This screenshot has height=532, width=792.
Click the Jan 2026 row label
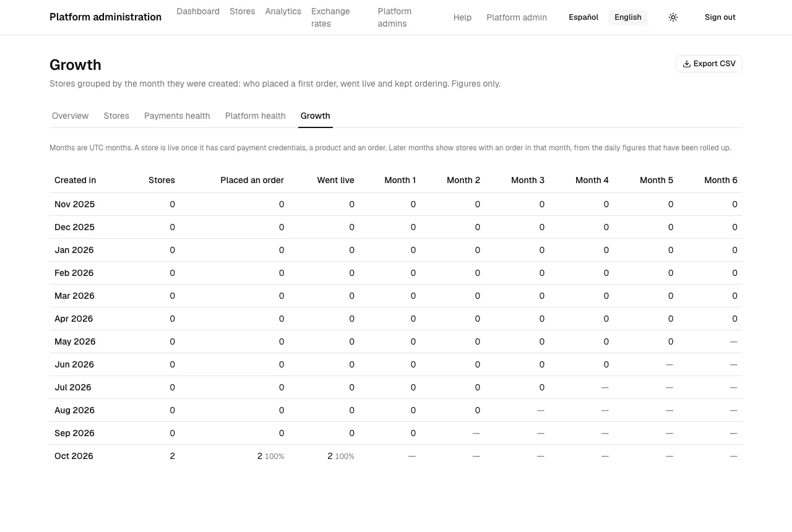[x=74, y=250]
